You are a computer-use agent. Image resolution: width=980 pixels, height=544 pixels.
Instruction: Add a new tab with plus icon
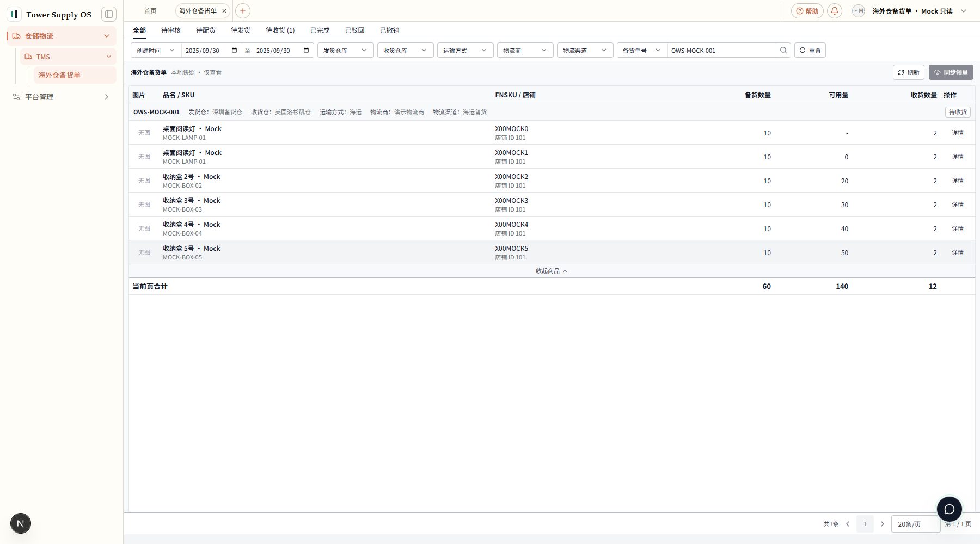click(243, 11)
